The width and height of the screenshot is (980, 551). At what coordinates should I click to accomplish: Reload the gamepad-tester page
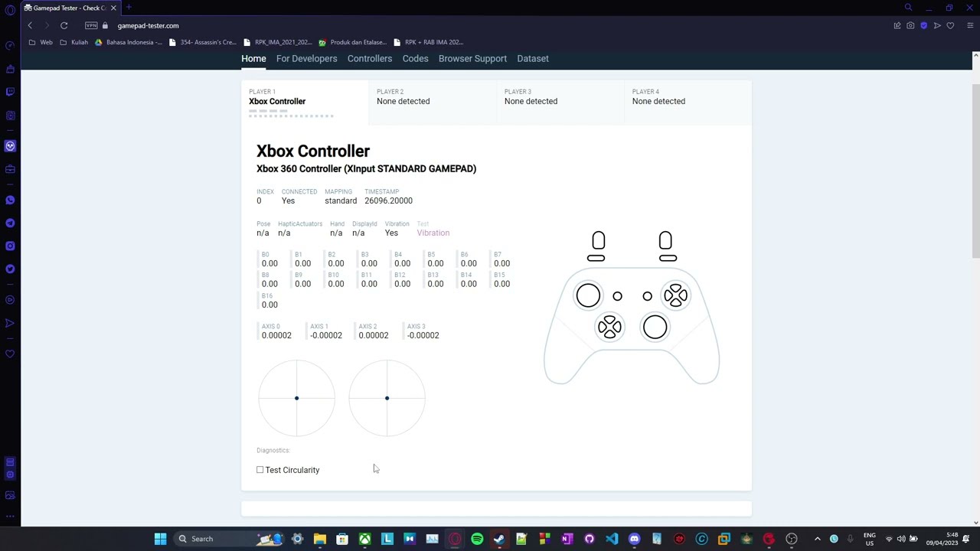pyautogui.click(x=64, y=25)
